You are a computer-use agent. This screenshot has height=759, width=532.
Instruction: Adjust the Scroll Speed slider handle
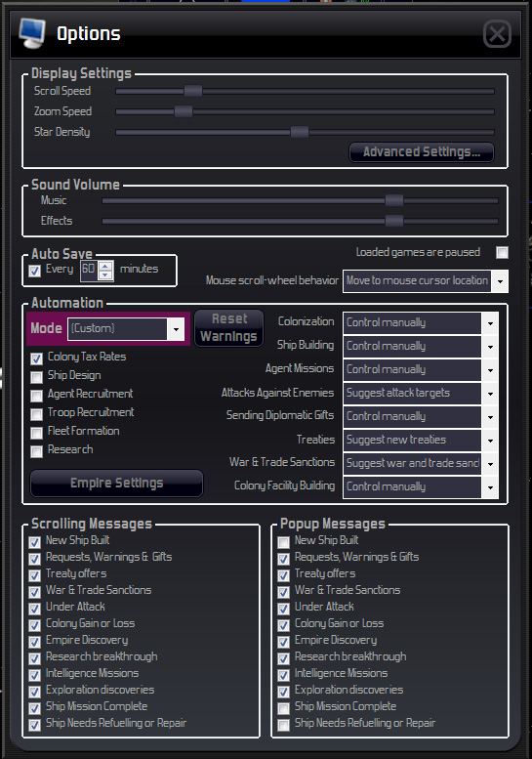click(x=193, y=91)
